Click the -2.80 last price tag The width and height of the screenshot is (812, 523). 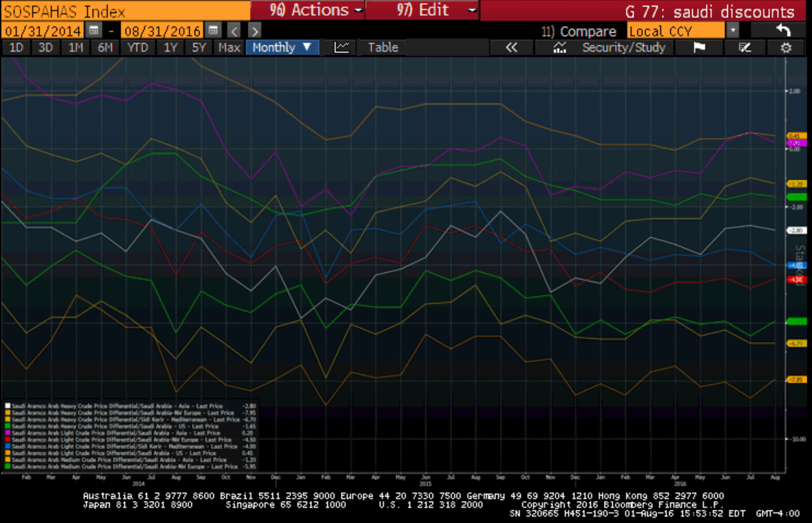[796, 230]
